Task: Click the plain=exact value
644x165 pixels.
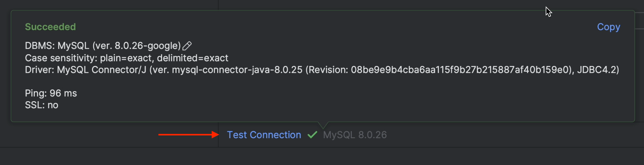Action: [x=125, y=58]
